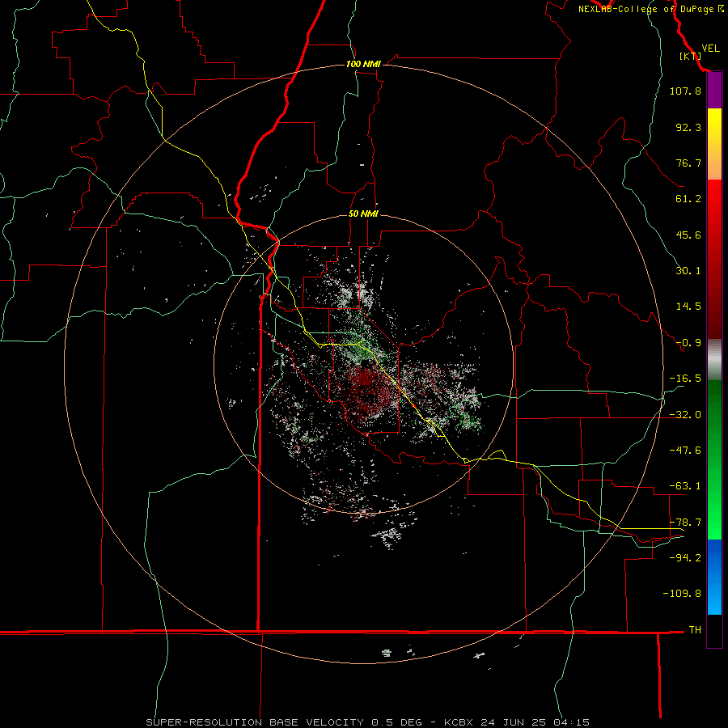Screen dimensions: 728x728
Task: Click the 14.5 velocity scale value
Action: click(x=688, y=307)
